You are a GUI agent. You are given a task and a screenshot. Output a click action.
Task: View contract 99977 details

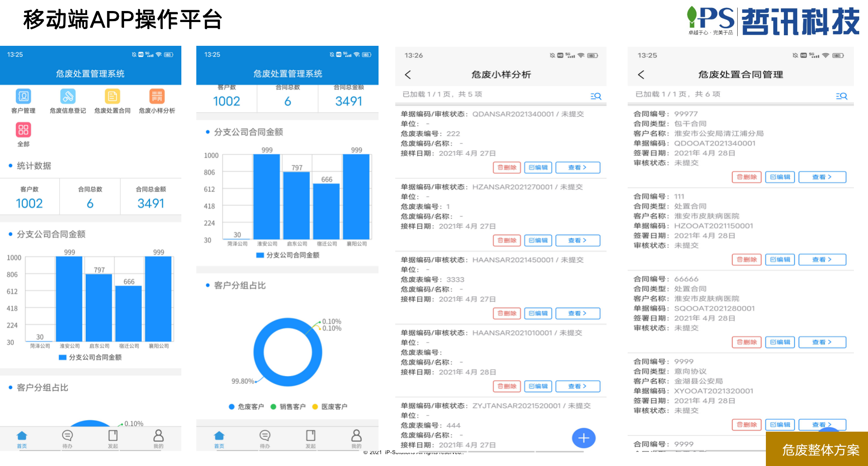[x=822, y=177]
